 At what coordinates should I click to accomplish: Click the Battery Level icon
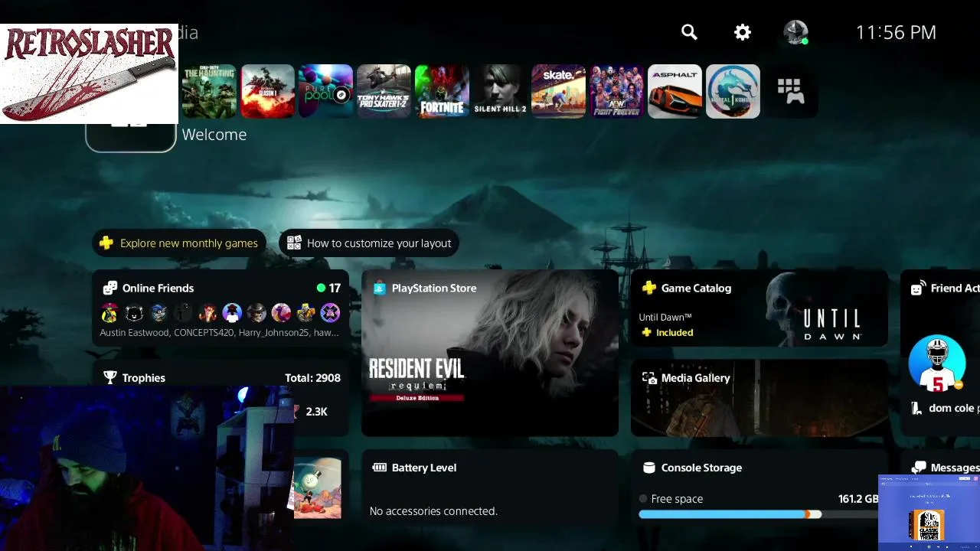coord(379,468)
